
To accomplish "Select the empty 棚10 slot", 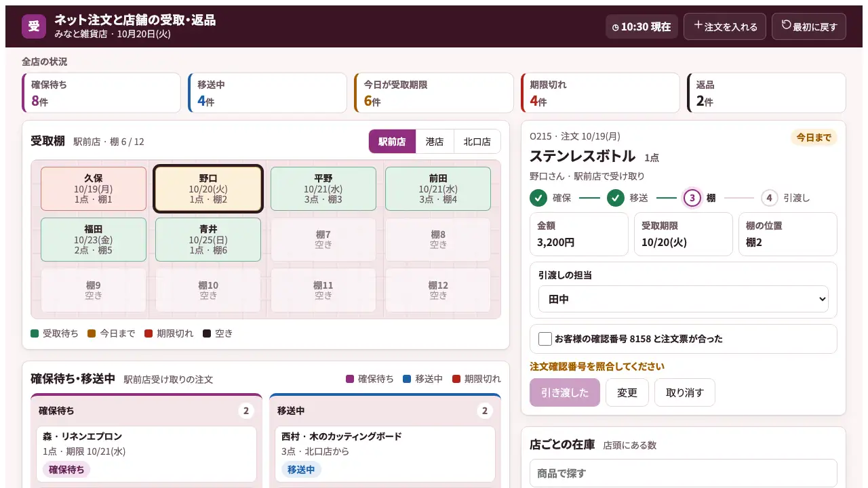I will tap(208, 290).
